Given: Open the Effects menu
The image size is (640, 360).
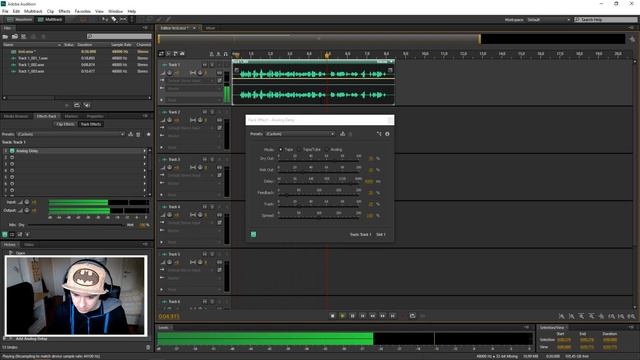Looking at the screenshot, I should [64, 11].
